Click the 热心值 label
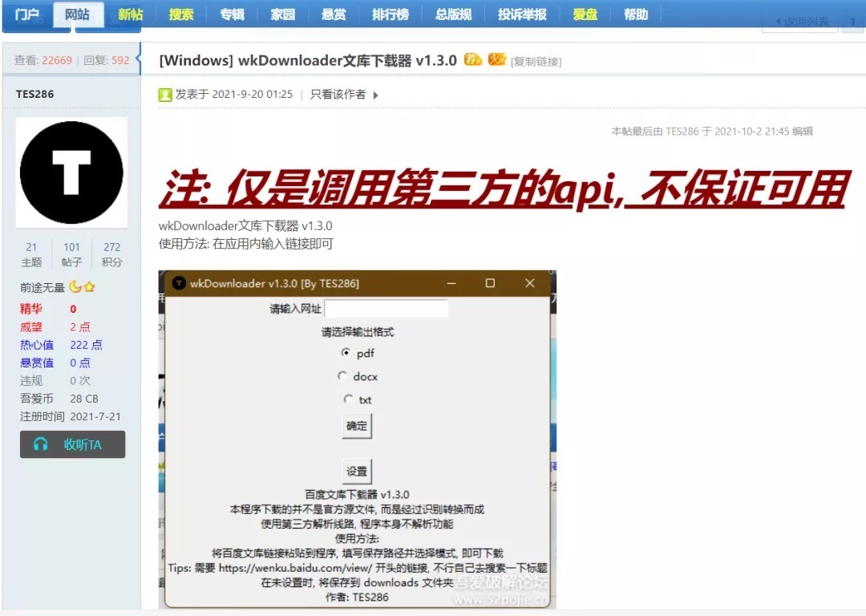Image resolution: width=866 pixels, height=616 pixels. coord(37,345)
